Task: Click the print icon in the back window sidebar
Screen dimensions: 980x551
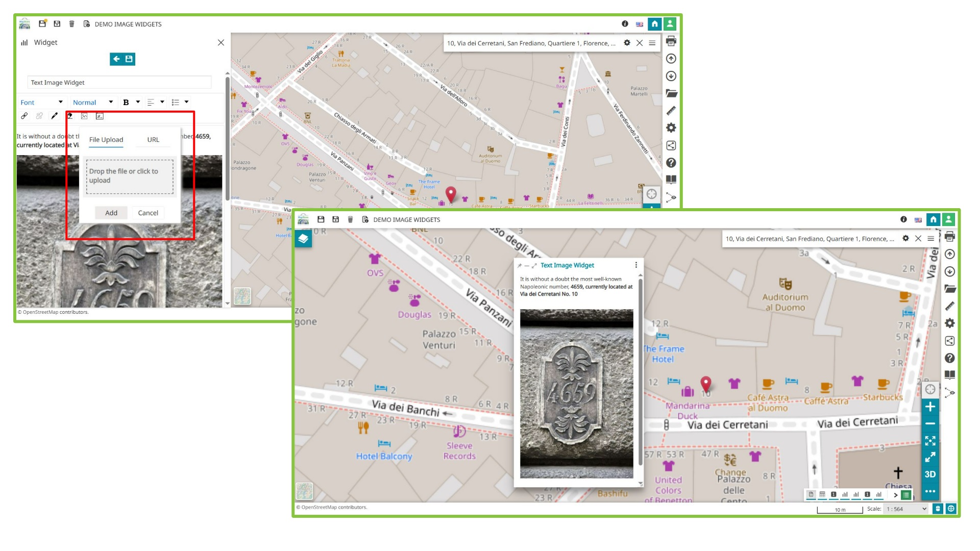Action: (671, 41)
